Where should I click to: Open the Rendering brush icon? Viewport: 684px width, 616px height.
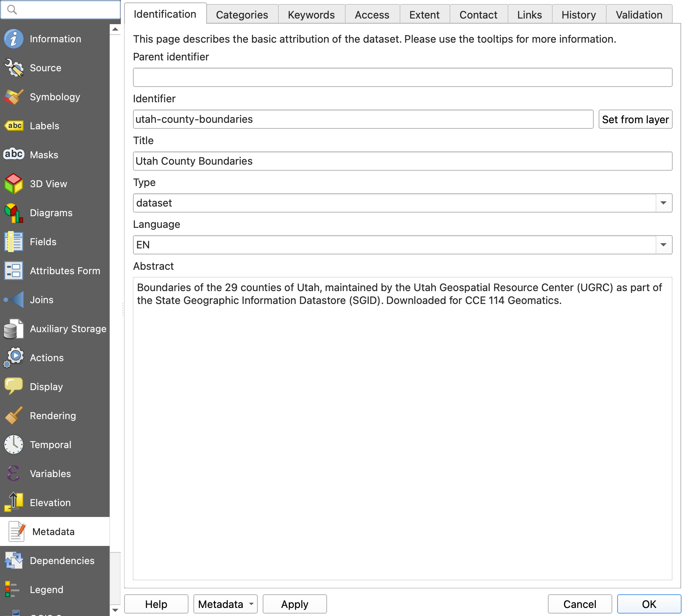click(x=14, y=416)
